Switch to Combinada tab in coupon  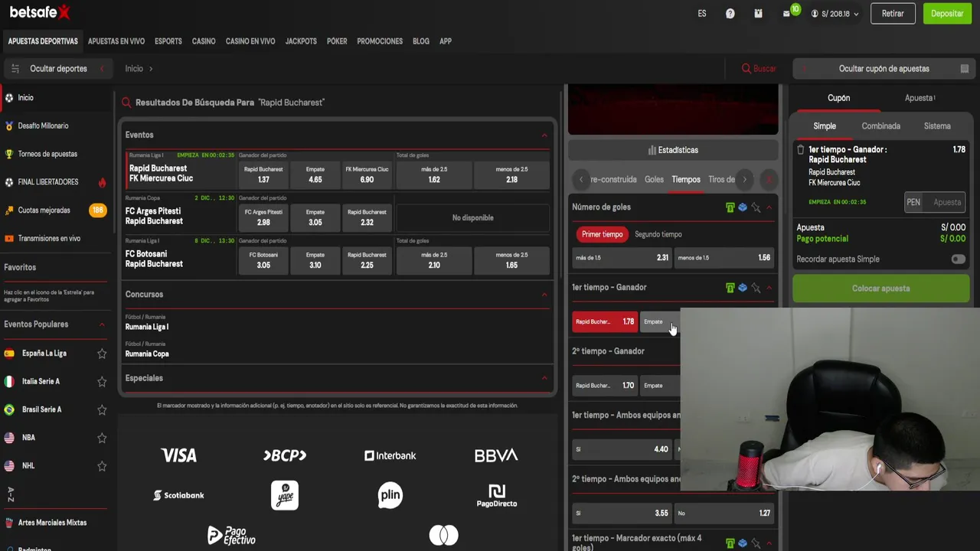(880, 126)
